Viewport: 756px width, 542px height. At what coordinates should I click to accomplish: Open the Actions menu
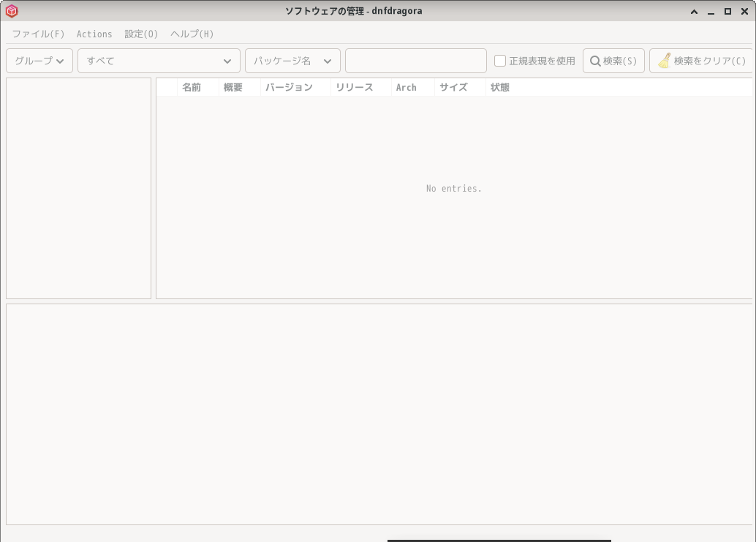[94, 34]
